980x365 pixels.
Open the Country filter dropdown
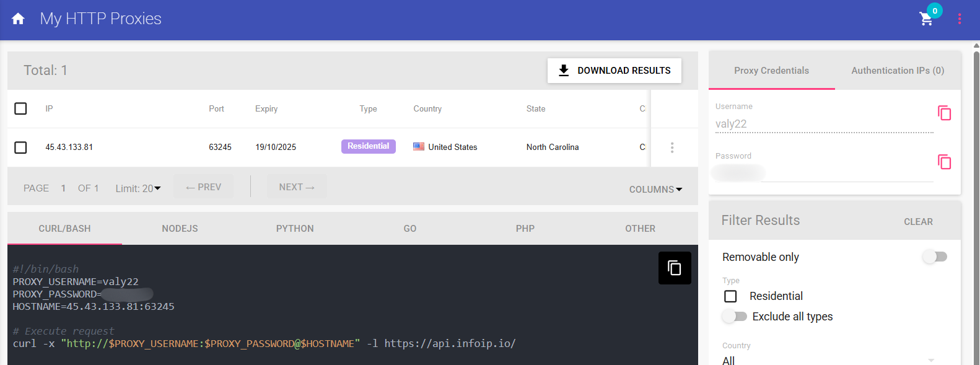[x=828, y=359]
